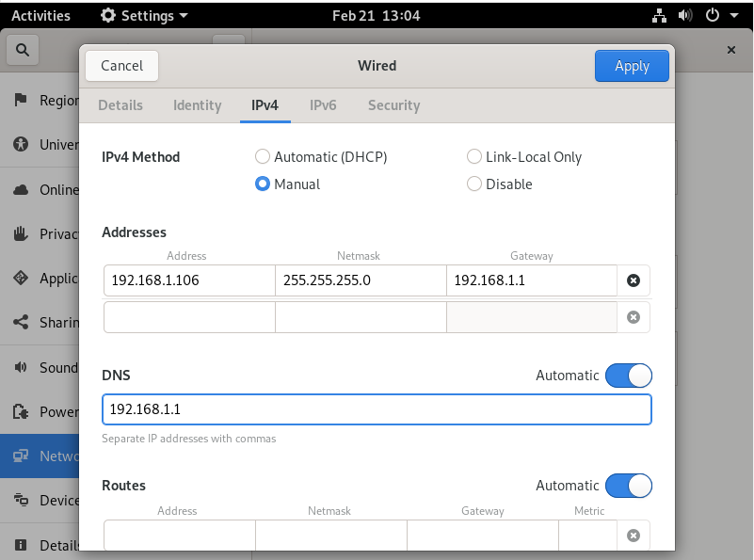Viewport: 754px width, 560px height.
Task: Click the Network icon in sidebar
Action: tap(21, 456)
